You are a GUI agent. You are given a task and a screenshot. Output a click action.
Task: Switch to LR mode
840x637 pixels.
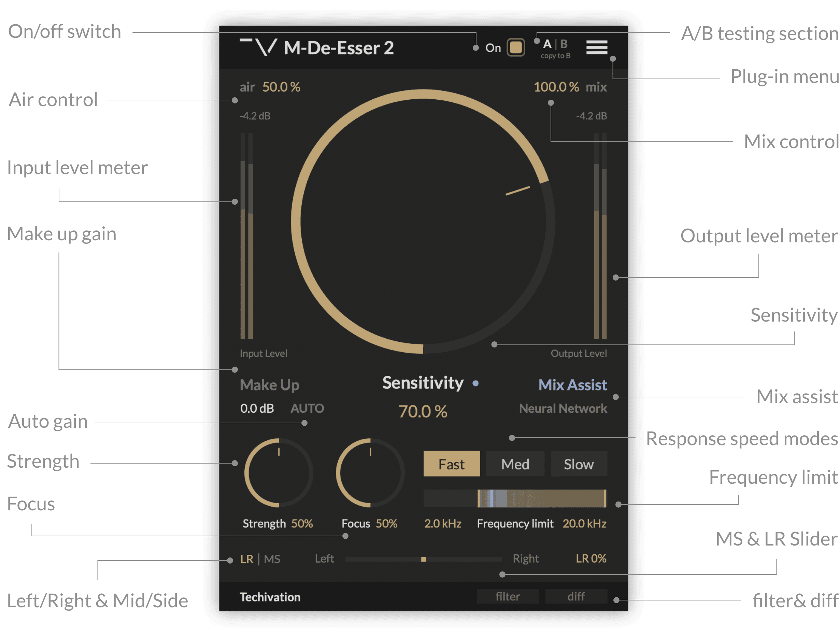pos(246,559)
